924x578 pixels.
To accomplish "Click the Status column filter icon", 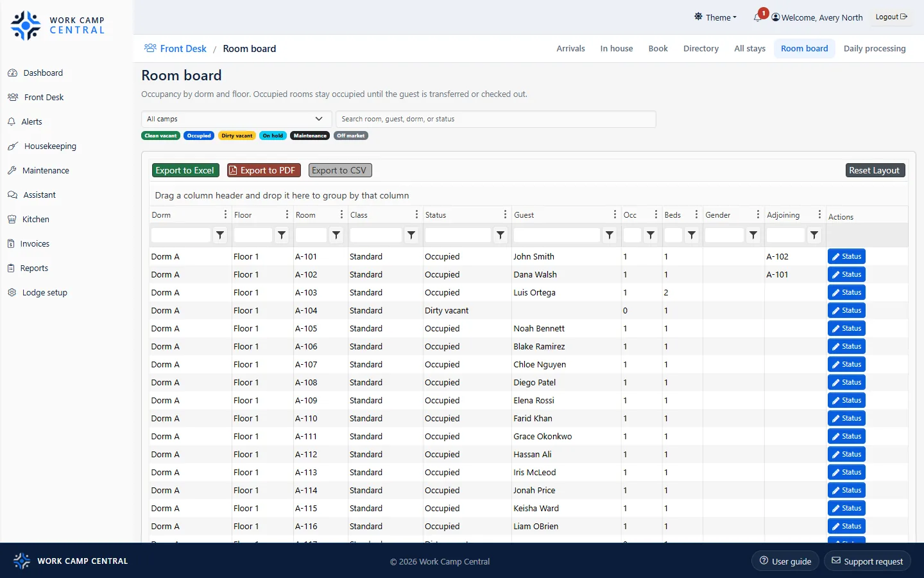I will (501, 235).
